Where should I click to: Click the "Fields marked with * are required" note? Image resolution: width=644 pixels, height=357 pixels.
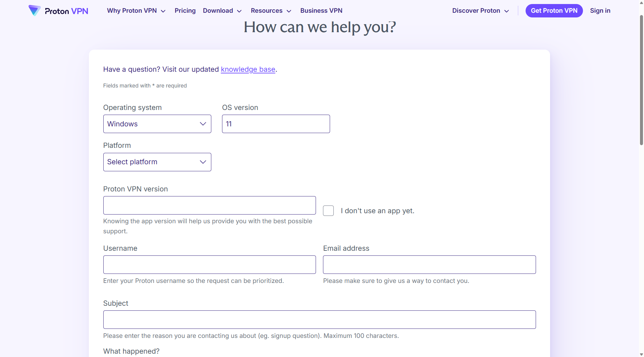145,86
